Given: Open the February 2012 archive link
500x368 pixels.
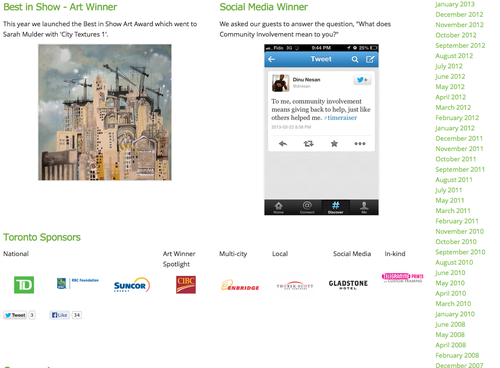Looking at the screenshot, I should [457, 118].
